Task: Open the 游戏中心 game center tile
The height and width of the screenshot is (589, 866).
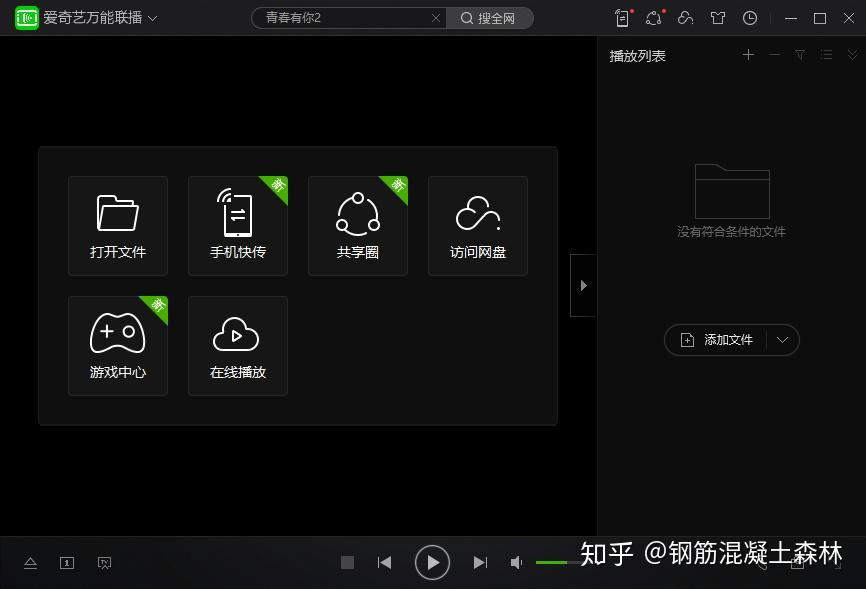Action: (x=118, y=346)
